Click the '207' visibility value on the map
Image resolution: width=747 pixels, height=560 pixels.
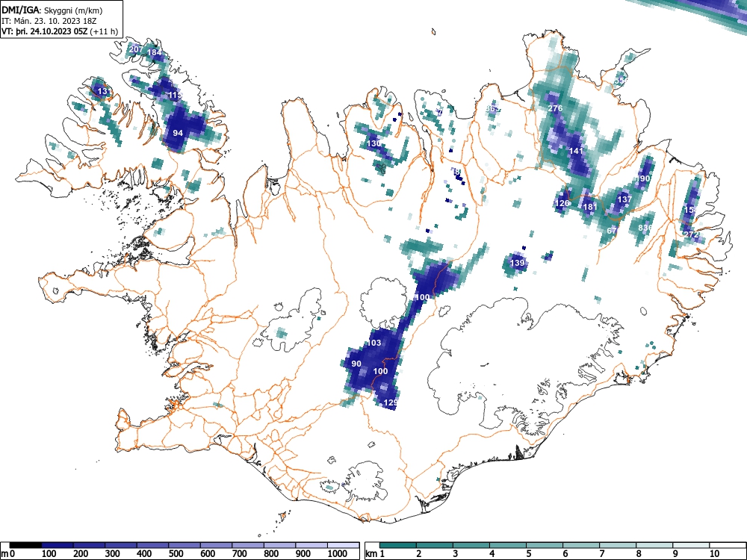click(x=136, y=49)
